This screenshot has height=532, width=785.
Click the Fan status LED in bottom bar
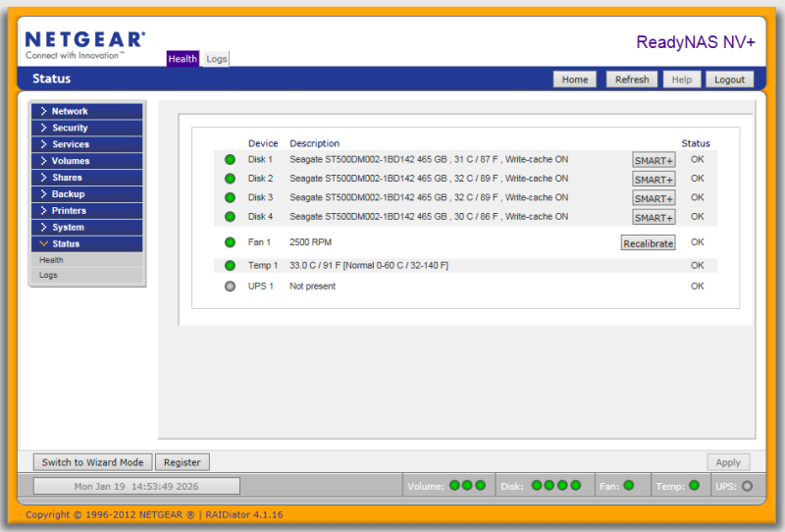629,486
